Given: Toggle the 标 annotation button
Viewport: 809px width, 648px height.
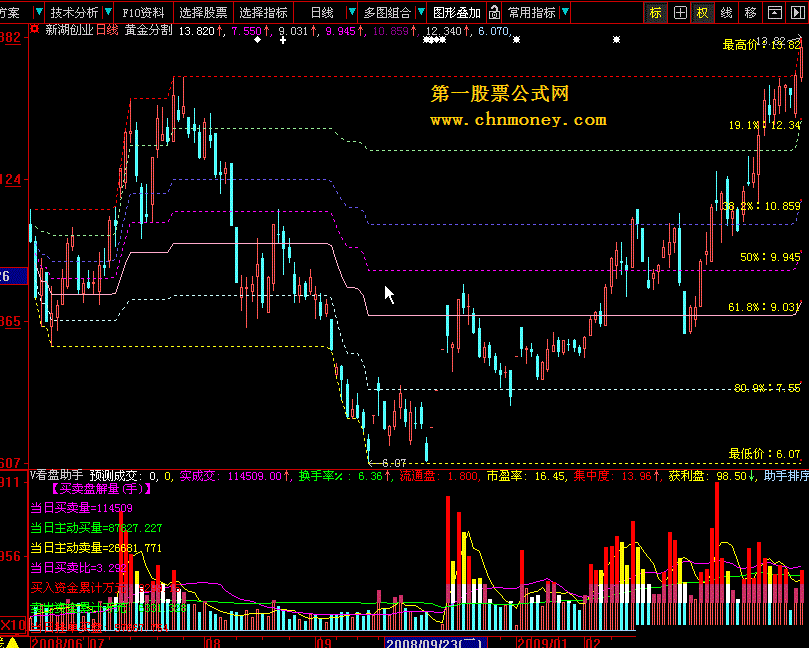Looking at the screenshot, I should click(655, 12).
